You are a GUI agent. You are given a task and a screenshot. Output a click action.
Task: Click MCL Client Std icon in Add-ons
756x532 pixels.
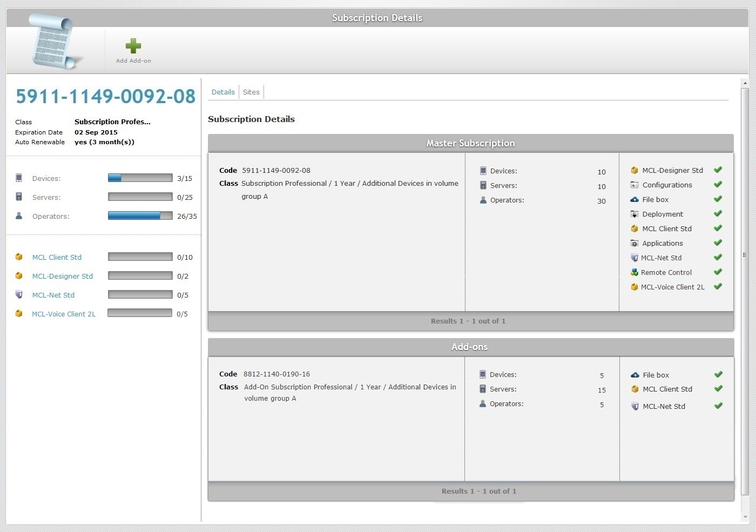(x=635, y=389)
